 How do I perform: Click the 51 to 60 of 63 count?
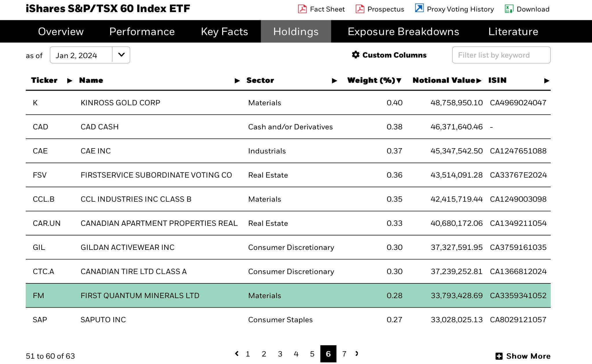(x=50, y=356)
